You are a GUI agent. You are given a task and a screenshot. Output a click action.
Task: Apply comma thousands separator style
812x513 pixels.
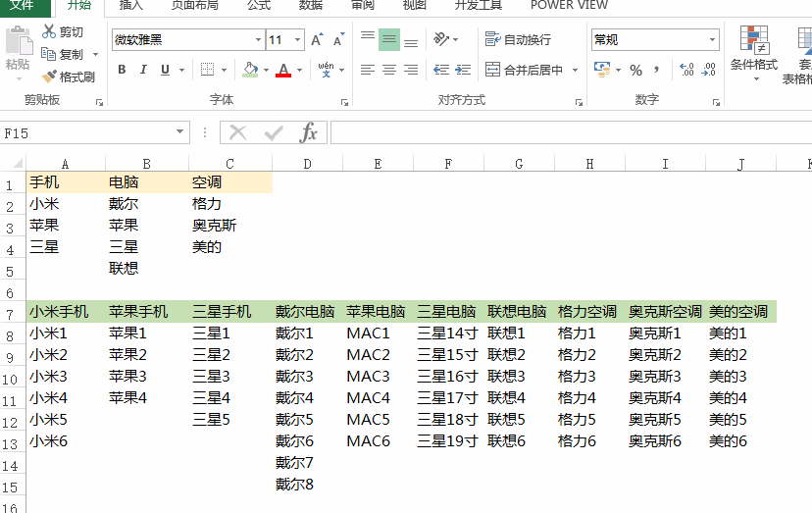[x=657, y=70]
